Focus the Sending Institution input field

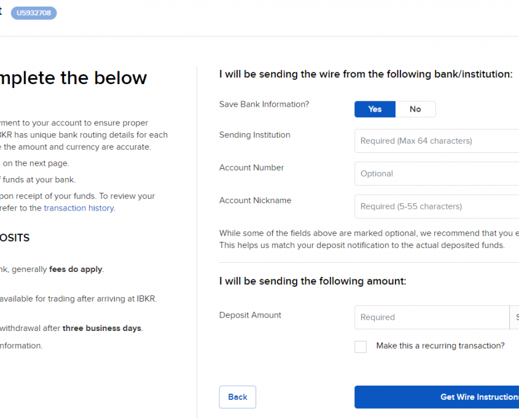pyautogui.click(x=436, y=141)
